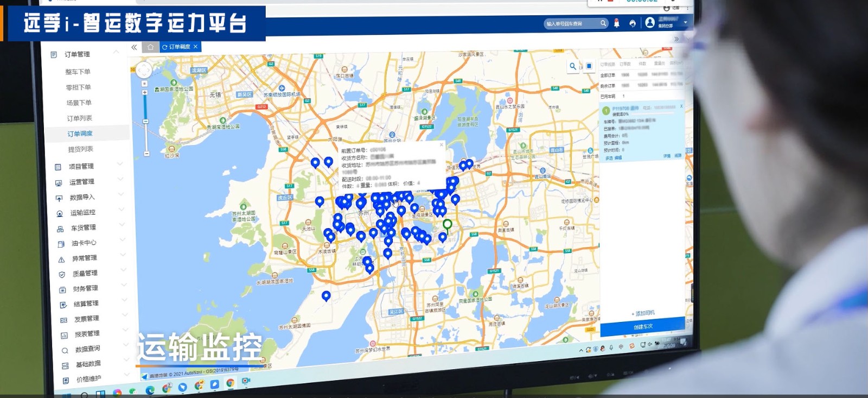Select 订单调度 menu item

pyautogui.click(x=80, y=134)
